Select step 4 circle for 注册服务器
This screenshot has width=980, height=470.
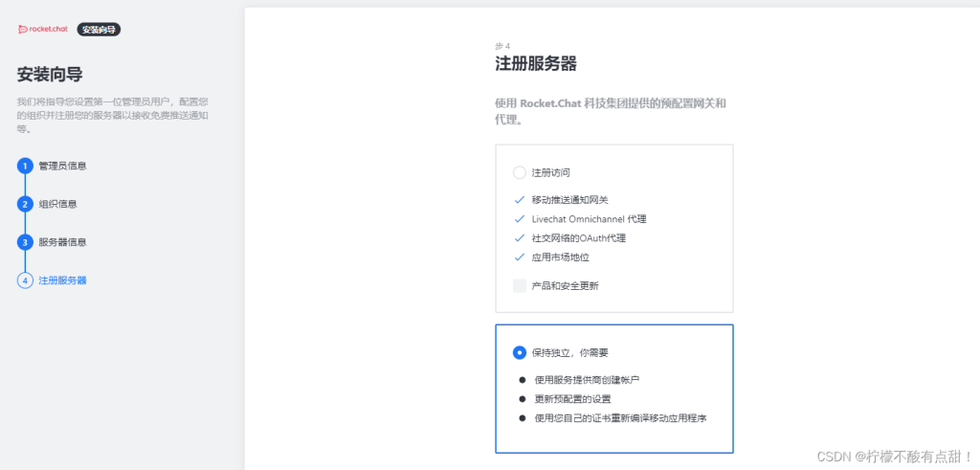click(x=25, y=280)
